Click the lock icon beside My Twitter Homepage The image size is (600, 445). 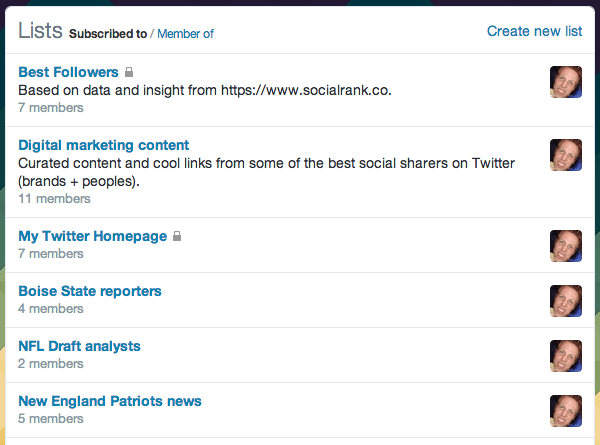click(177, 236)
